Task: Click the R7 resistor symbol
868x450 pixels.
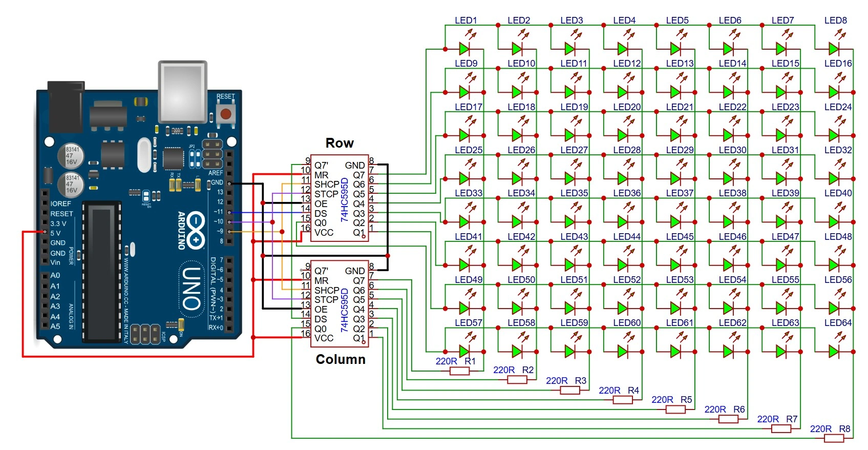Action: pos(781,429)
